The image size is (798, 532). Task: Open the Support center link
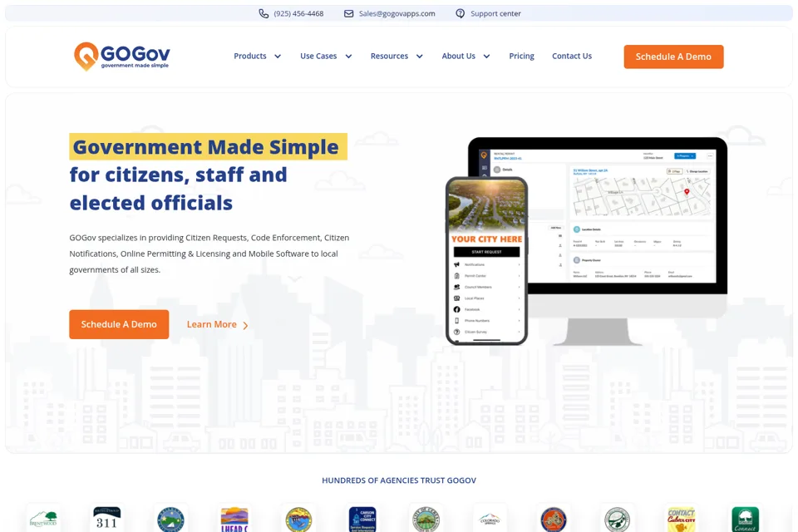(x=495, y=14)
